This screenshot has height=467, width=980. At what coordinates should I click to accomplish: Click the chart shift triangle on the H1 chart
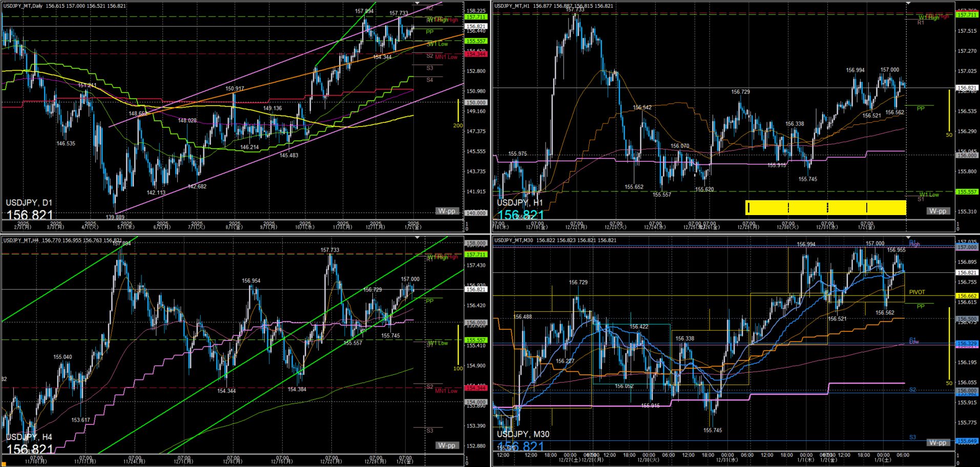click(908, 4)
